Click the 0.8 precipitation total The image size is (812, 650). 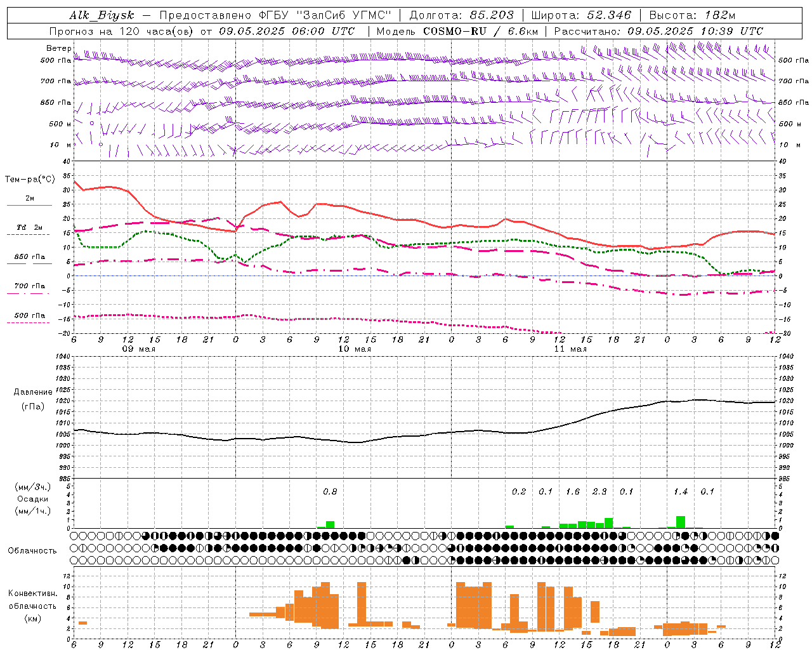click(330, 491)
